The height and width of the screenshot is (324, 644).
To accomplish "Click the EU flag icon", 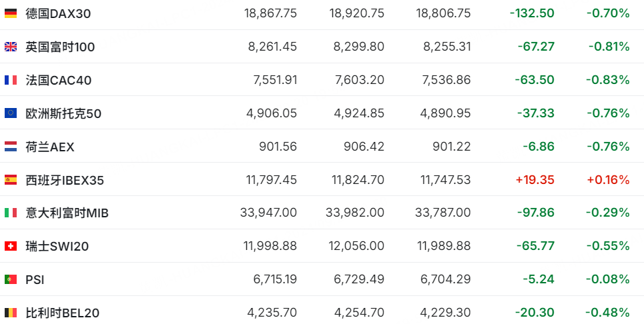I will (x=11, y=113).
